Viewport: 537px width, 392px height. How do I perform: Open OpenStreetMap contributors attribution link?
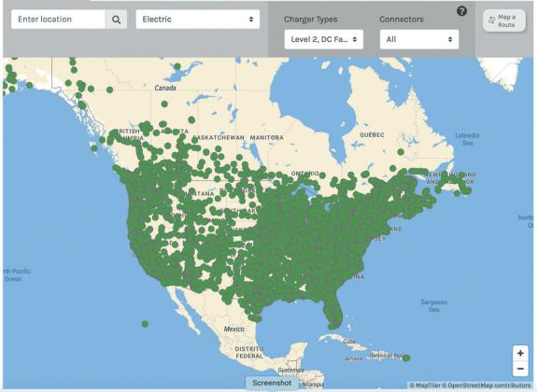[x=489, y=385]
